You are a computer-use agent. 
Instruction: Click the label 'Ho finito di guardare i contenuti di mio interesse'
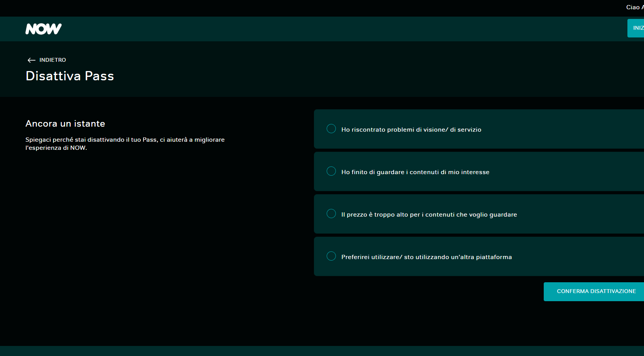[415, 172]
